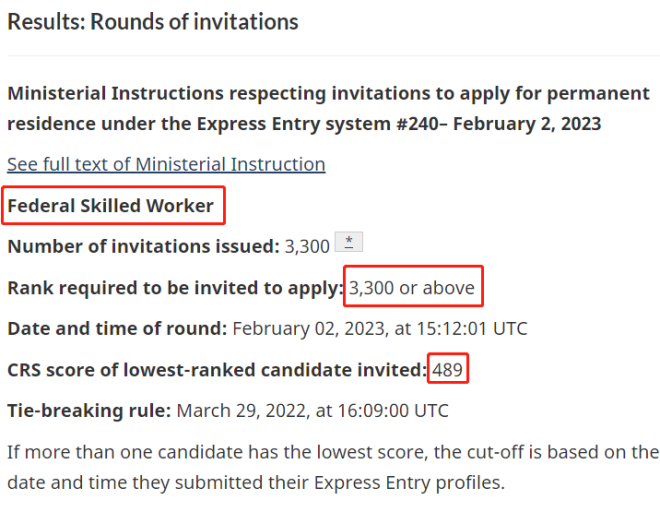
Task: Open the full text of Ministerial Instruction link
Action: point(166,164)
